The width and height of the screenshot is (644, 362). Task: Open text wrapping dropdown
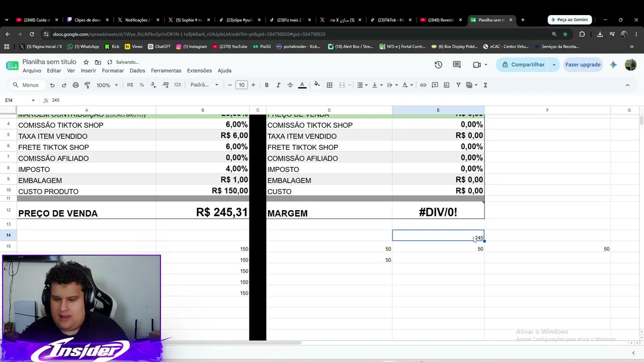point(392,85)
